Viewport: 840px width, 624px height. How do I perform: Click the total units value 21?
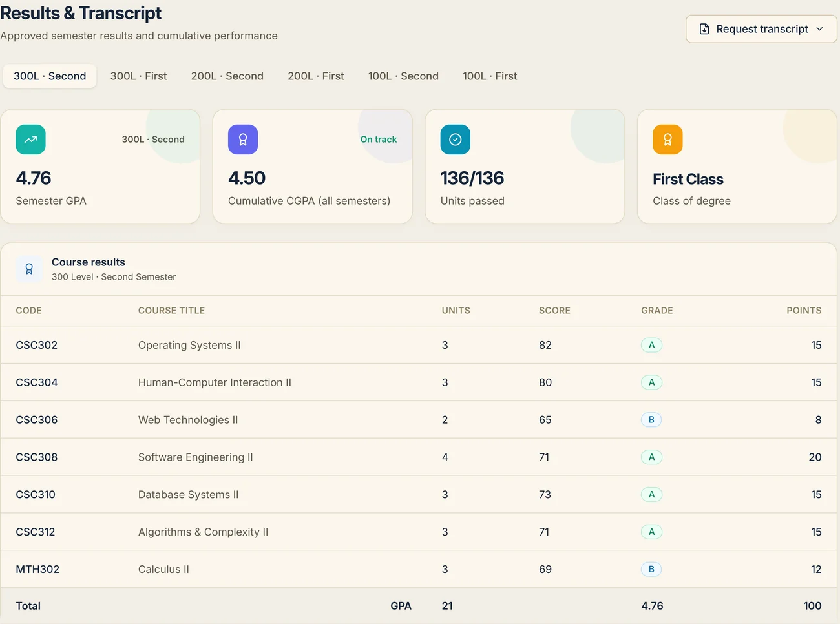coord(447,606)
